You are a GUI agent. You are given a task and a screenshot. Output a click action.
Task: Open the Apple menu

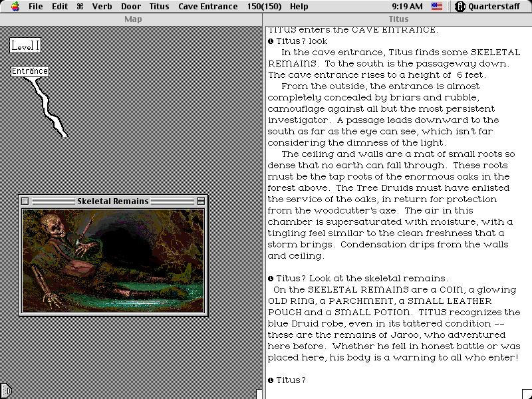pos(15,6)
